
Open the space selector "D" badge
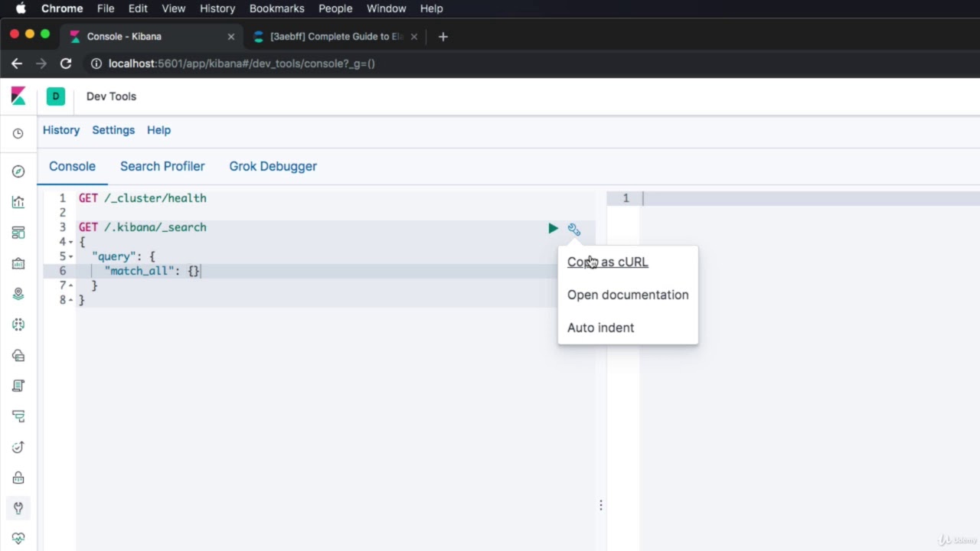[x=55, y=96]
